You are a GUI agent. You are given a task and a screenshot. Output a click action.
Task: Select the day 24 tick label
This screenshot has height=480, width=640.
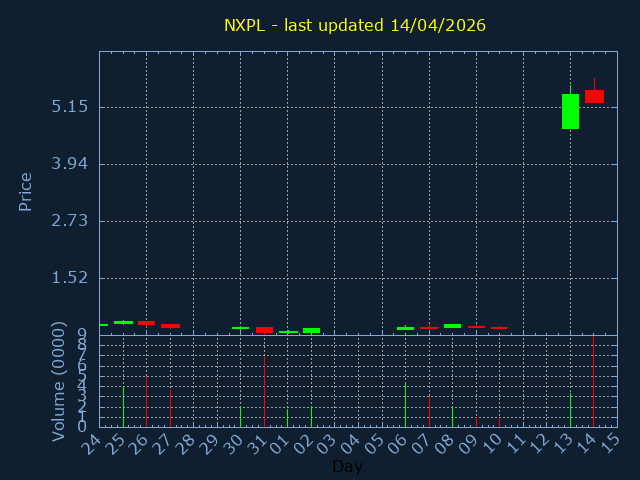92,443
